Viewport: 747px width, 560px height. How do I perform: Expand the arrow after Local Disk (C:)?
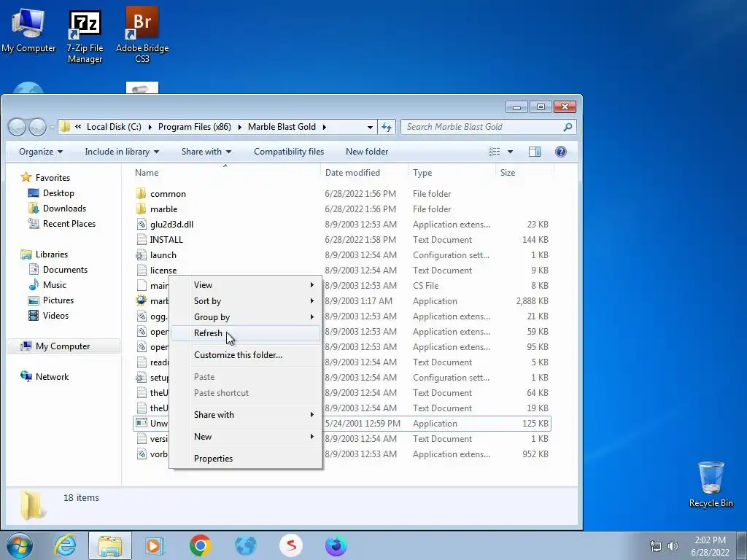pyautogui.click(x=150, y=127)
